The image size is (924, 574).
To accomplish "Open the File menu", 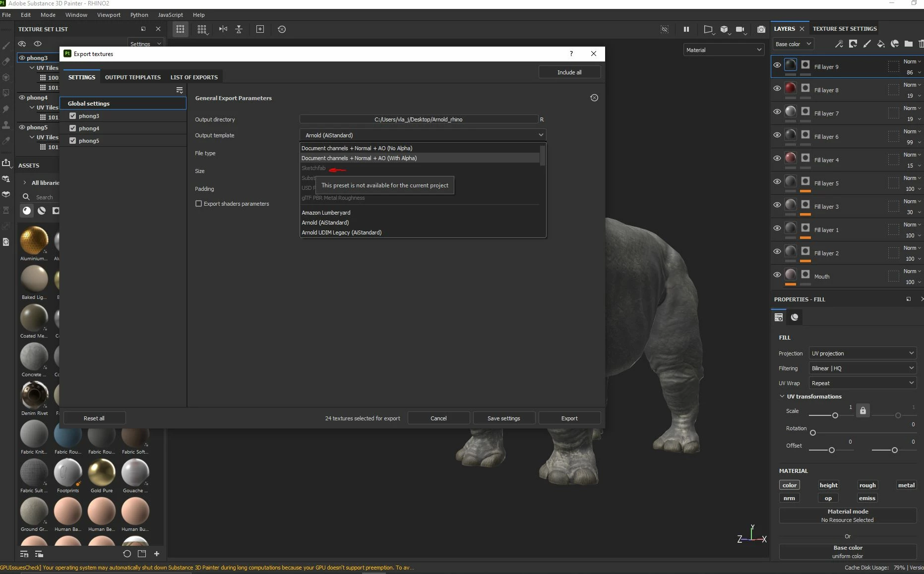I will [6, 15].
